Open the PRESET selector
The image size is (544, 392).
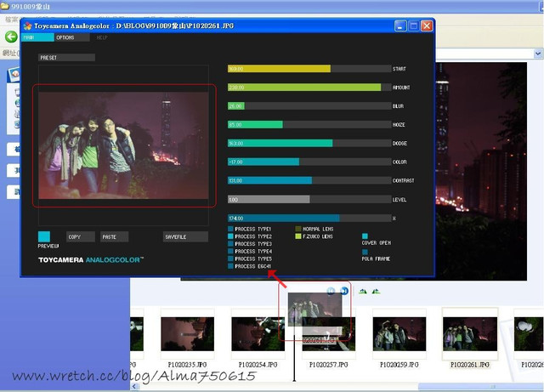click(x=66, y=58)
